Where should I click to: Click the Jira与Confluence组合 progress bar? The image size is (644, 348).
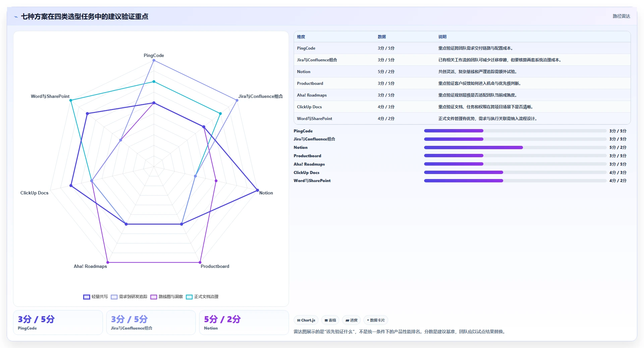point(515,139)
